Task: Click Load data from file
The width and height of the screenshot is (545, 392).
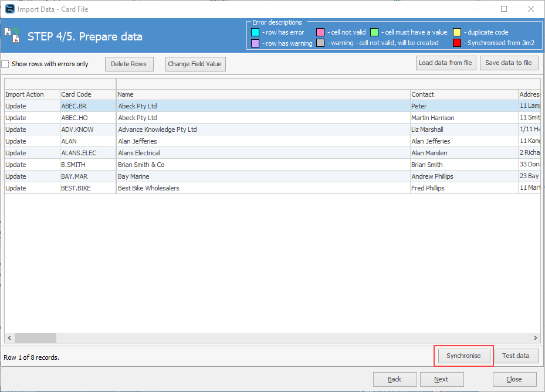Action: pos(445,63)
